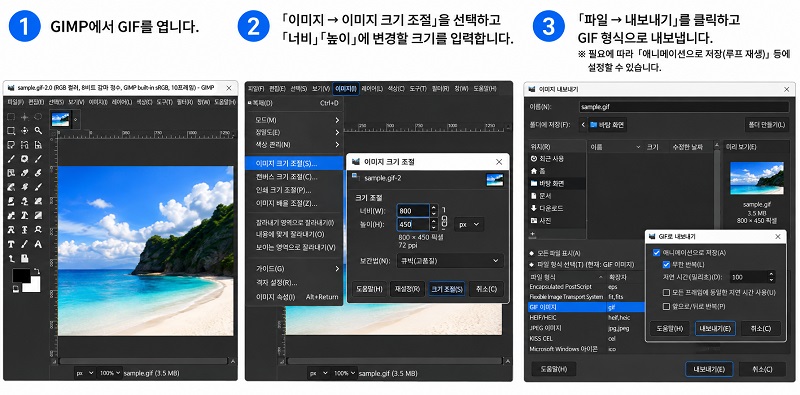Expand the 정밀도(E) submenu
The image size is (800, 395).
click(294, 132)
